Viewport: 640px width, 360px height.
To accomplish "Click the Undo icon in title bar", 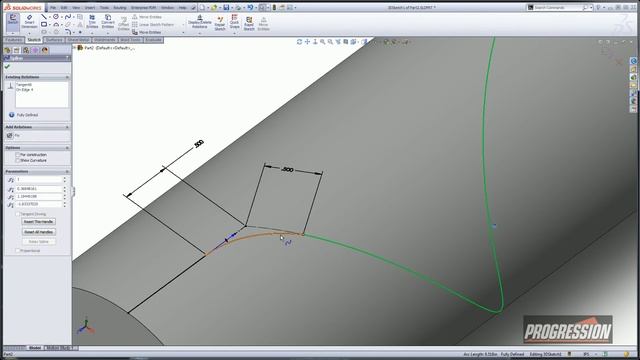I will click(250, 7).
